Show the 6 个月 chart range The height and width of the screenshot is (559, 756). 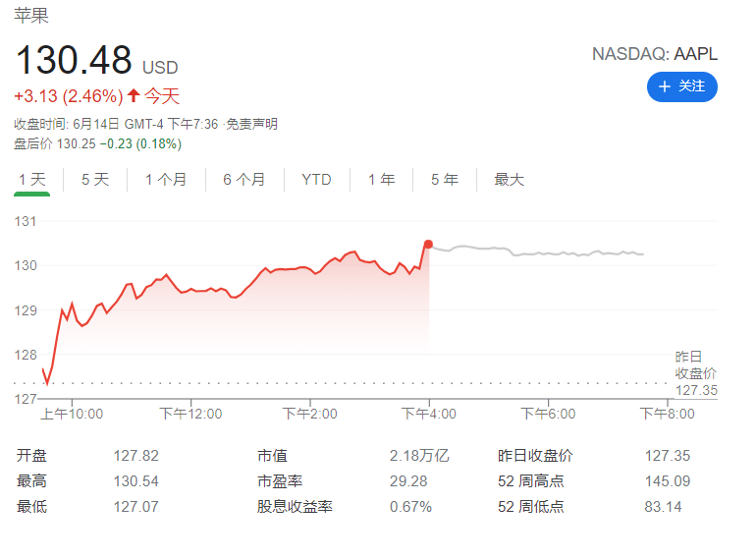243,180
